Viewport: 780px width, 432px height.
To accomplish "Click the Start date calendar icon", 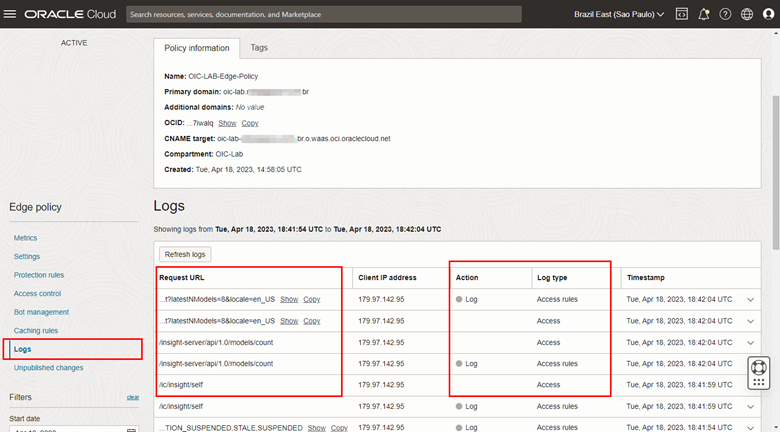I will click(x=131, y=429).
